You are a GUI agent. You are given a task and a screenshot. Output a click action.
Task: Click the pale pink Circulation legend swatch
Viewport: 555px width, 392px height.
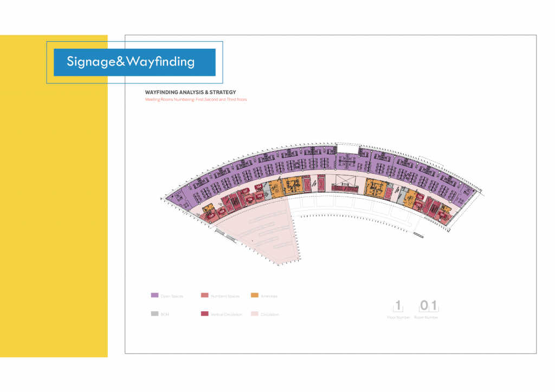tap(254, 314)
